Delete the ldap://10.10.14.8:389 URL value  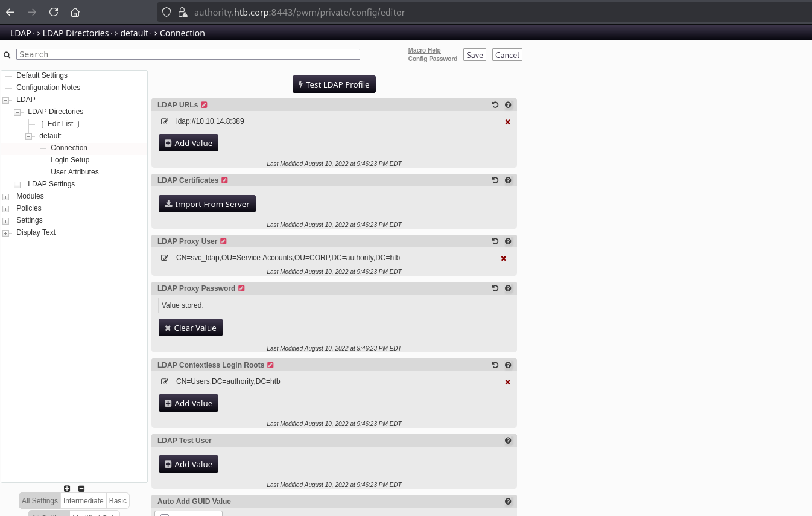(507, 122)
